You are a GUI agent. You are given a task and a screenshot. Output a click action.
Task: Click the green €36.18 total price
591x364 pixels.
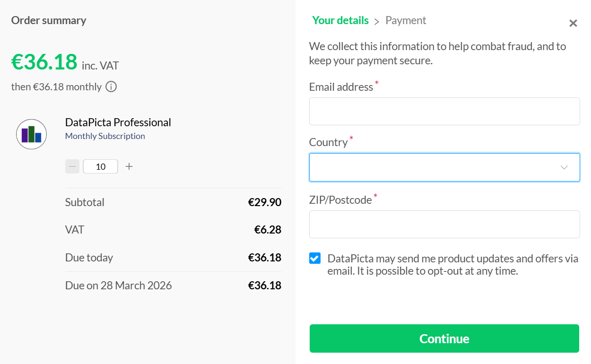(44, 61)
